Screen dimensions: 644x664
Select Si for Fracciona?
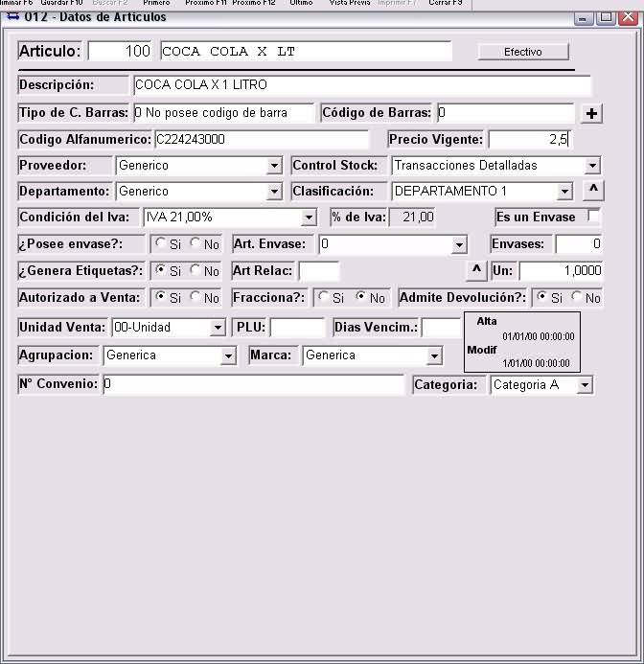(x=323, y=296)
